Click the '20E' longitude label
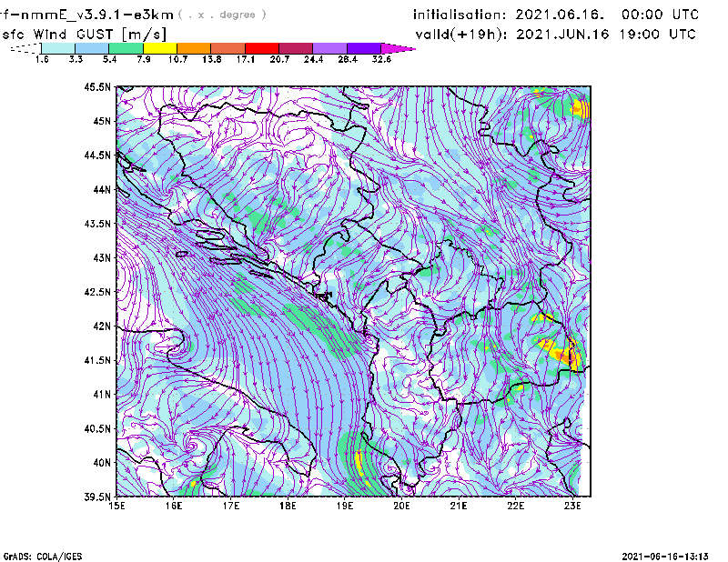This screenshot has width=728, height=562. pos(401,506)
